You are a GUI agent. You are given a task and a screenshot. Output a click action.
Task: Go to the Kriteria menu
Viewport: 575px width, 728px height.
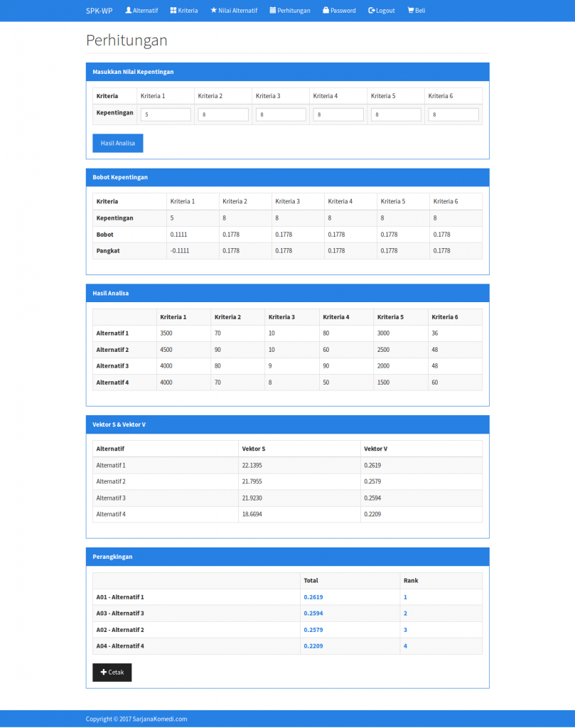click(x=184, y=10)
